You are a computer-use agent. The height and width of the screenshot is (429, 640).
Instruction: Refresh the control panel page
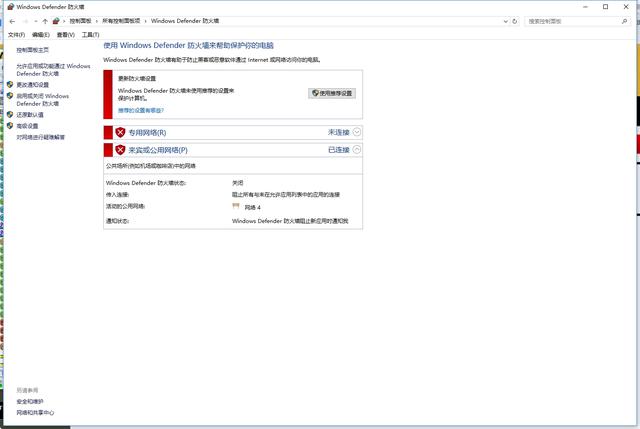515,21
